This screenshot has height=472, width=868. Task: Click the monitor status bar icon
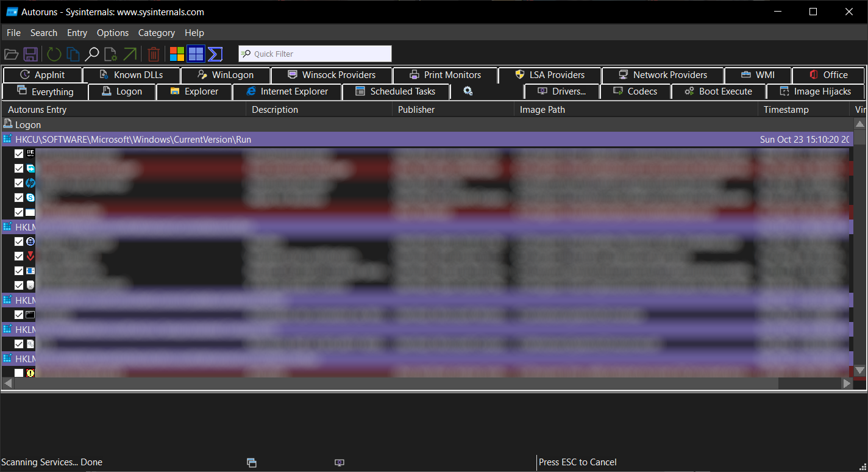340,463
